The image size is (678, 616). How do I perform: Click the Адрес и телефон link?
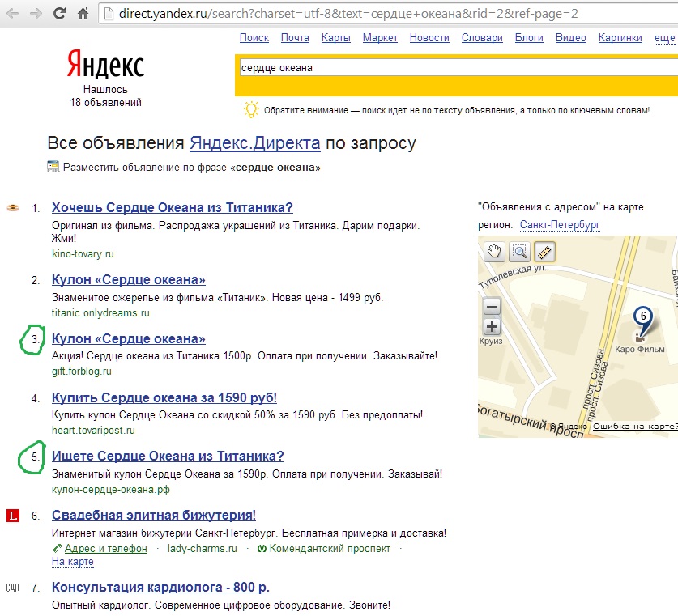click(x=106, y=549)
